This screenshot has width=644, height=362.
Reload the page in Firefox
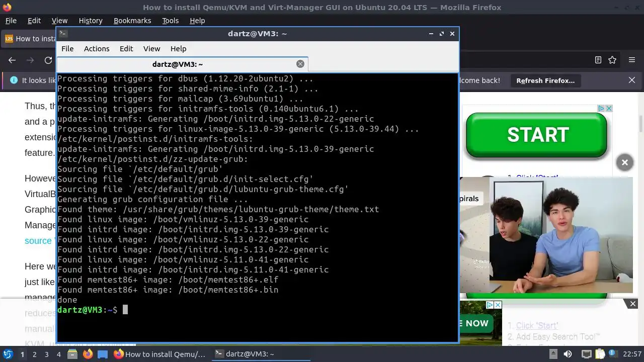pyautogui.click(x=48, y=60)
